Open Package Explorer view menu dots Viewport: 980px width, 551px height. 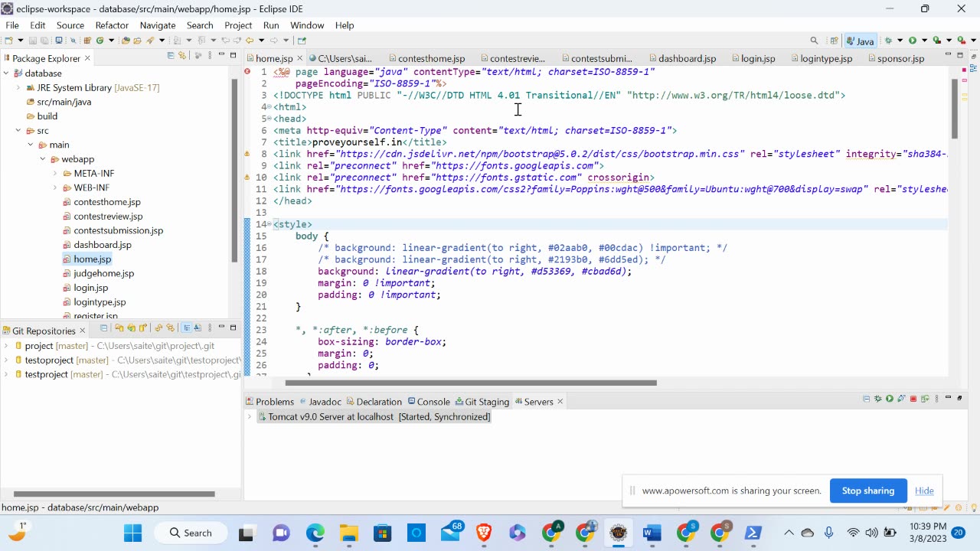click(x=209, y=56)
